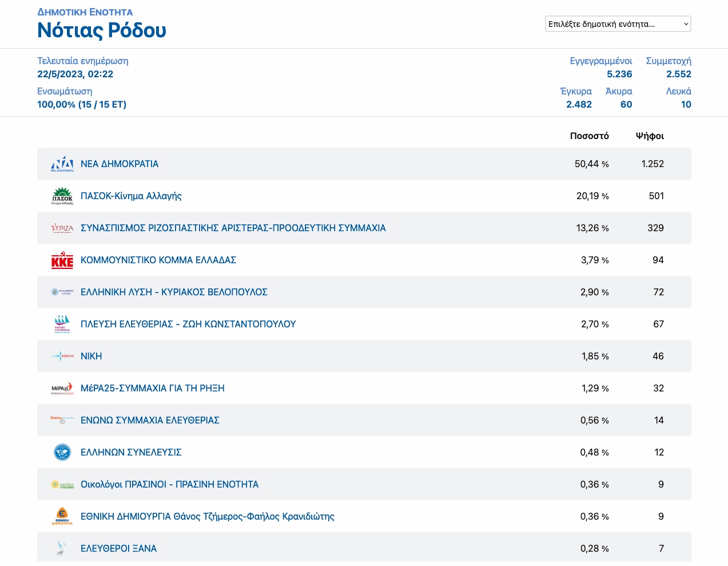The height and width of the screenshot is (566, 728).
Task: Click the red KKE logo
Action: [62, 260]
